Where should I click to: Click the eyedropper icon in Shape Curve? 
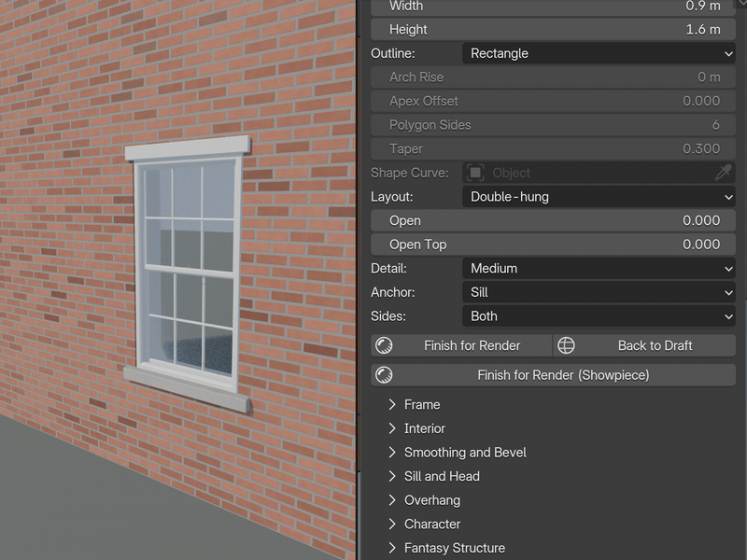[723, 173]
